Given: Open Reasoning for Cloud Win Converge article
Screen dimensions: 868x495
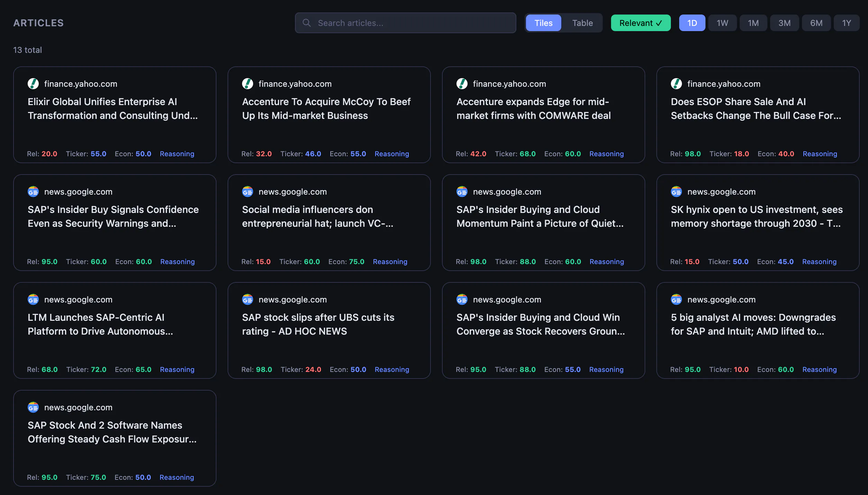Looking at the screenshot, I should [606, 370].
